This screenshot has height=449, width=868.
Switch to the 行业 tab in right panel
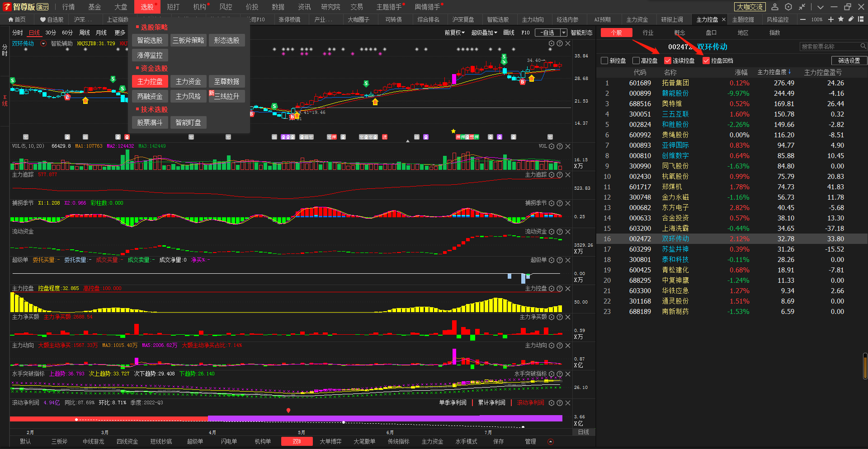[648, 33]
